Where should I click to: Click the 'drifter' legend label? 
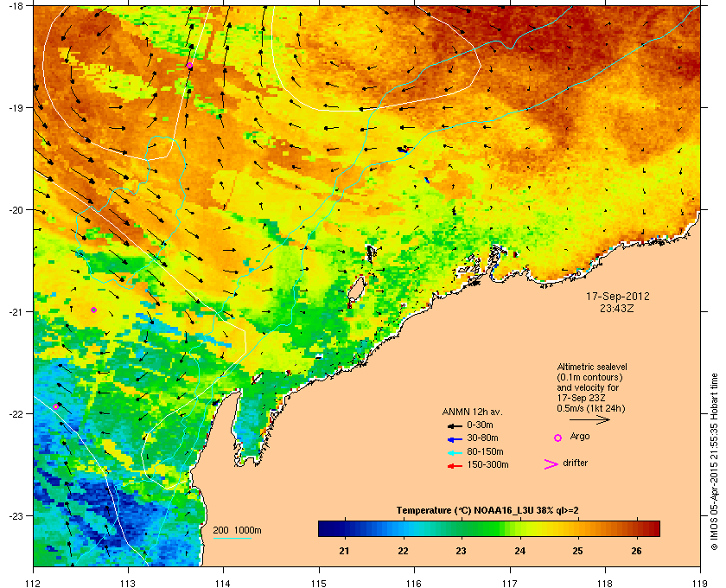pos(575,463)
